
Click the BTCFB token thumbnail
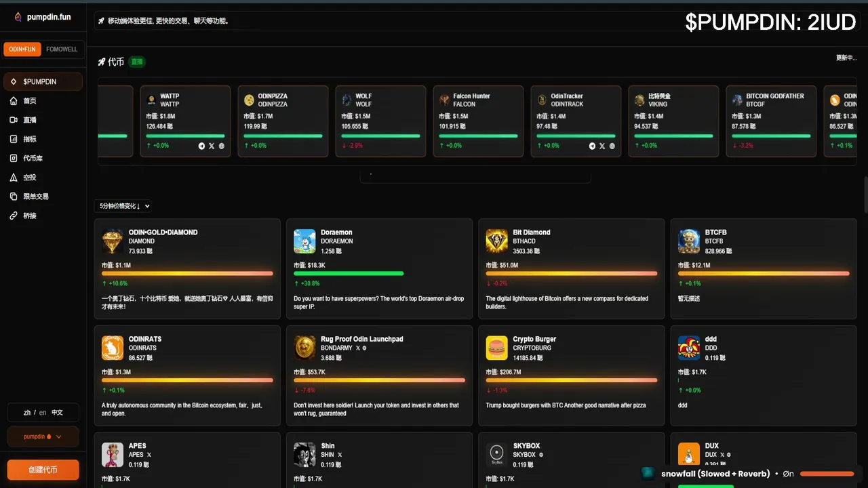689,241
